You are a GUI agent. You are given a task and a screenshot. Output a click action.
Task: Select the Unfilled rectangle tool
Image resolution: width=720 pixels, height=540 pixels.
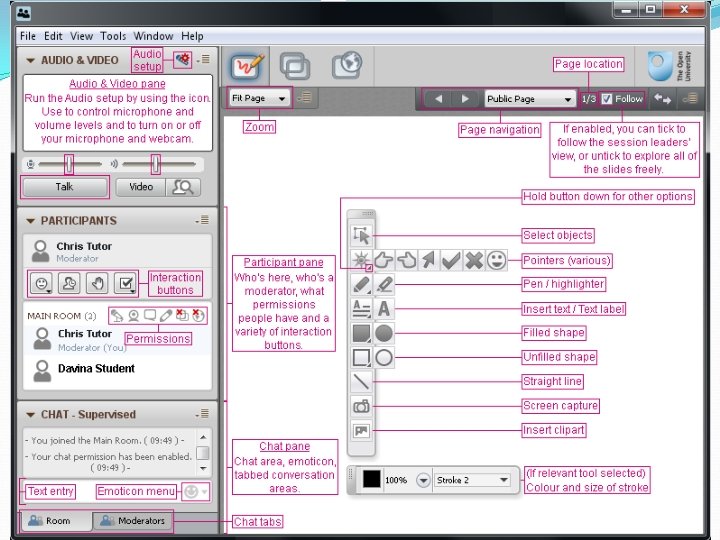point(361,357)
